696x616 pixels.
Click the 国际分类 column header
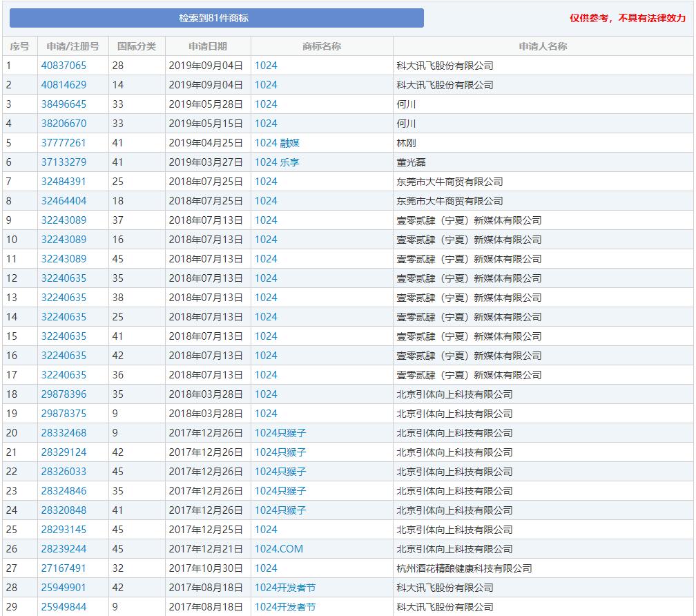tap(137, 46)
